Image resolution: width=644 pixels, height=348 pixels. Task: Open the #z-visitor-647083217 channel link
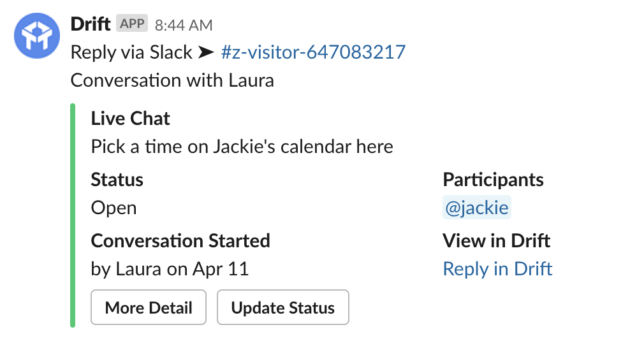[x=313, y=52]
